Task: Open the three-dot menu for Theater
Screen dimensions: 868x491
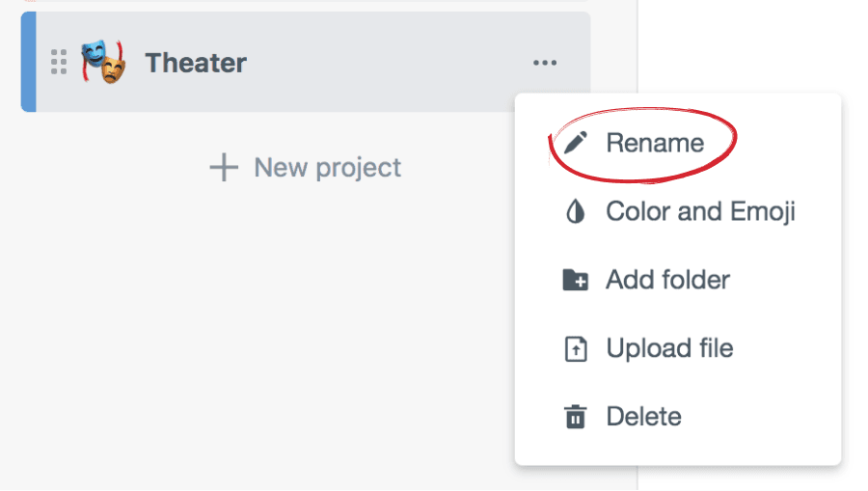Action: coord(545,64)
